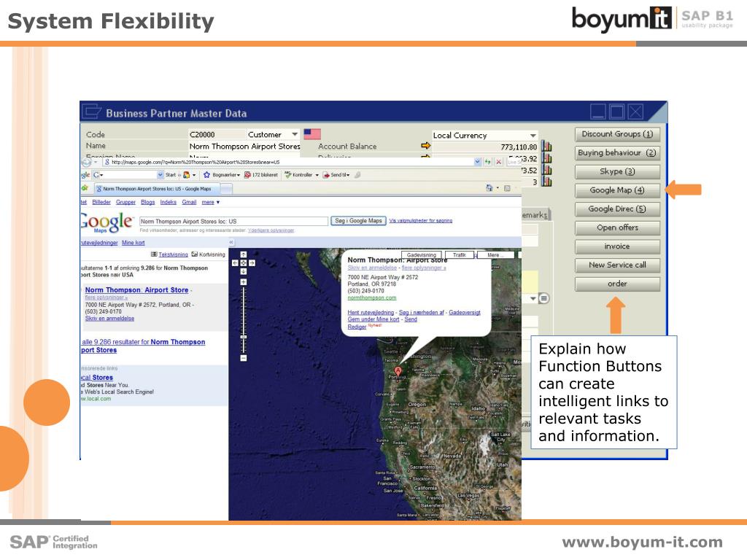
Task: Click the Skype (3) function button
Action: [x=617, y=171]
